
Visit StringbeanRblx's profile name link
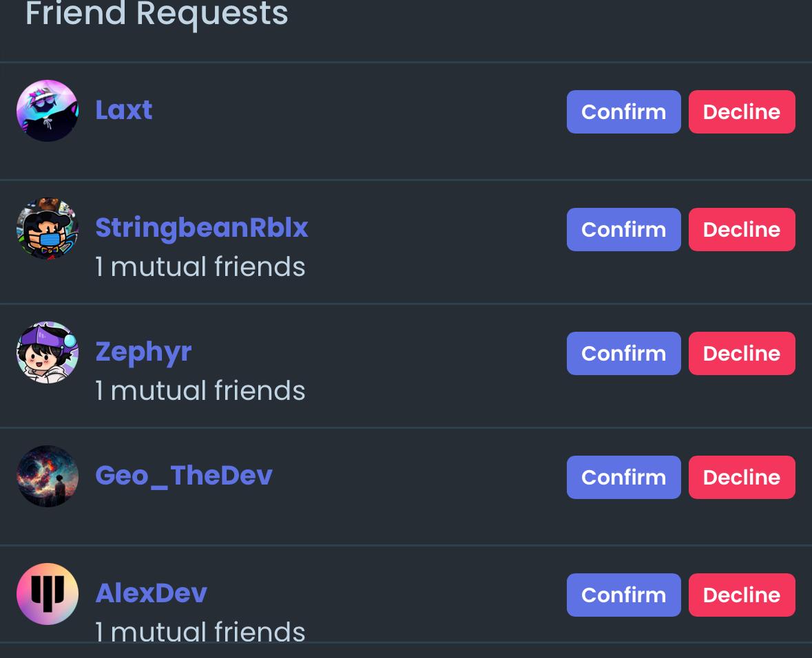coord(202,228)
